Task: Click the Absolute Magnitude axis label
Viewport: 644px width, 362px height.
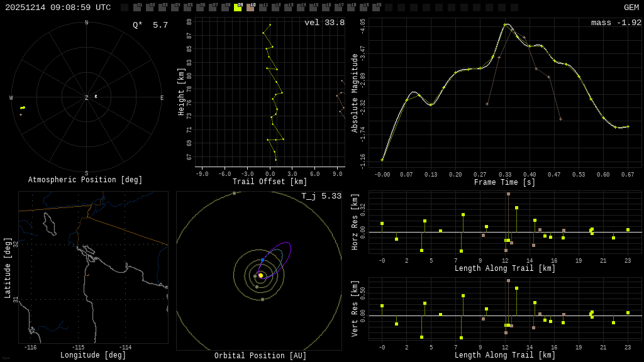Action: tap(355, 93)
